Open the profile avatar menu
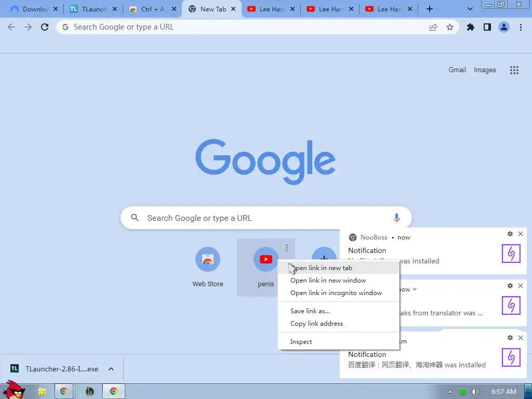Image resolution: width=532 pixels, height=399 pixels. [504, 27]
